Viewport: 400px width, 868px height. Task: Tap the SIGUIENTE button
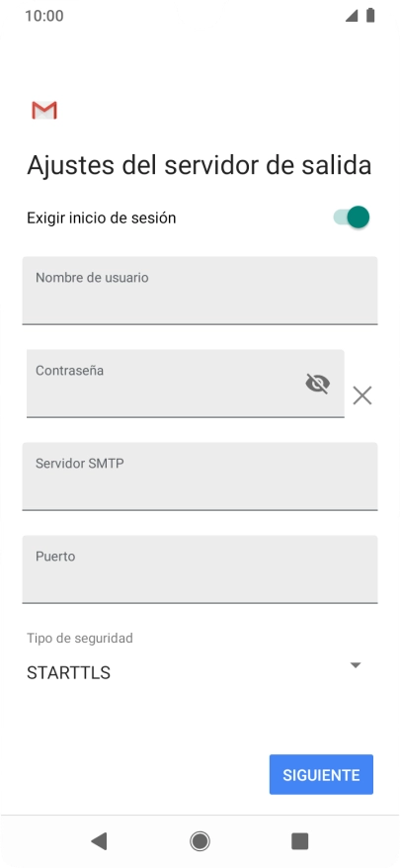click(321, 774)
